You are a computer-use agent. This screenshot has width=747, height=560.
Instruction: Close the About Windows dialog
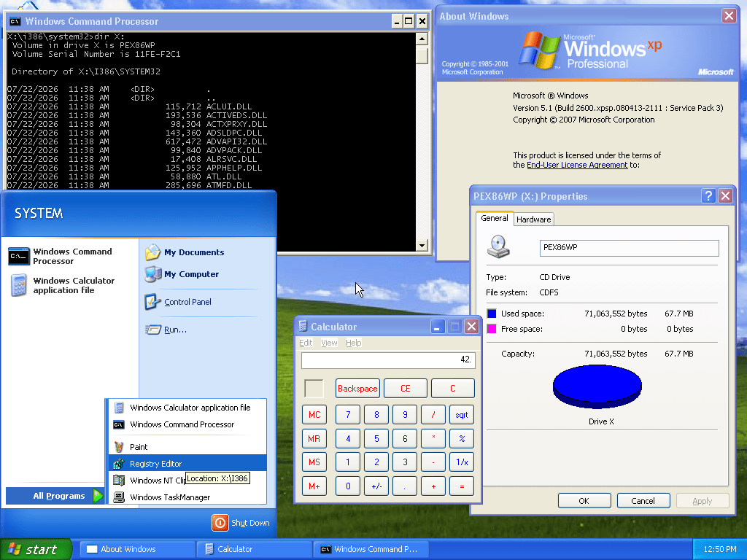[x=729, y=16]
